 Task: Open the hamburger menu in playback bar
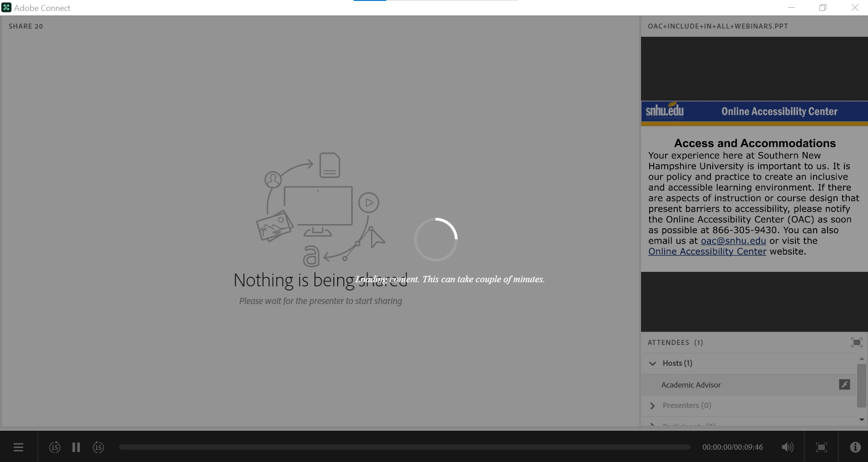coord(18,447)
